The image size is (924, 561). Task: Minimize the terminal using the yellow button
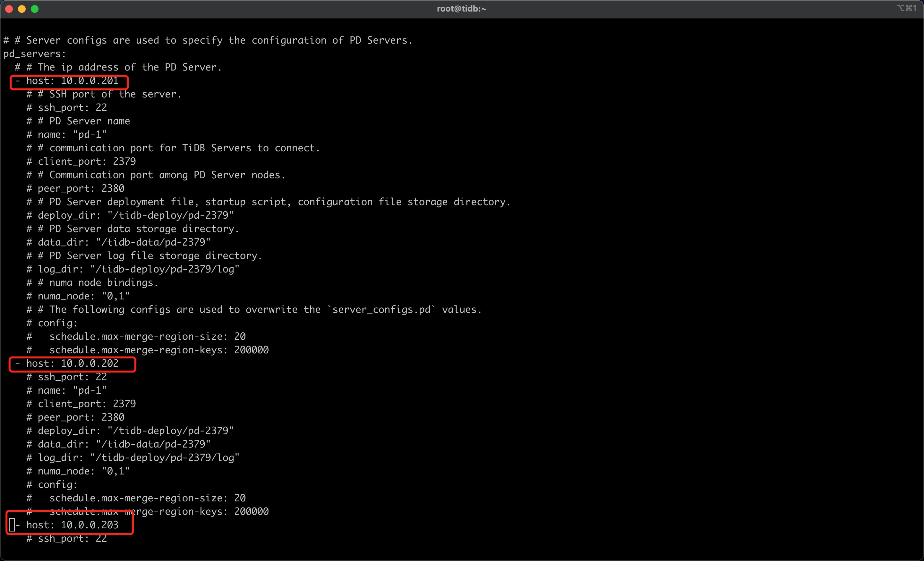pyautogui.click(x=22, y=9)
